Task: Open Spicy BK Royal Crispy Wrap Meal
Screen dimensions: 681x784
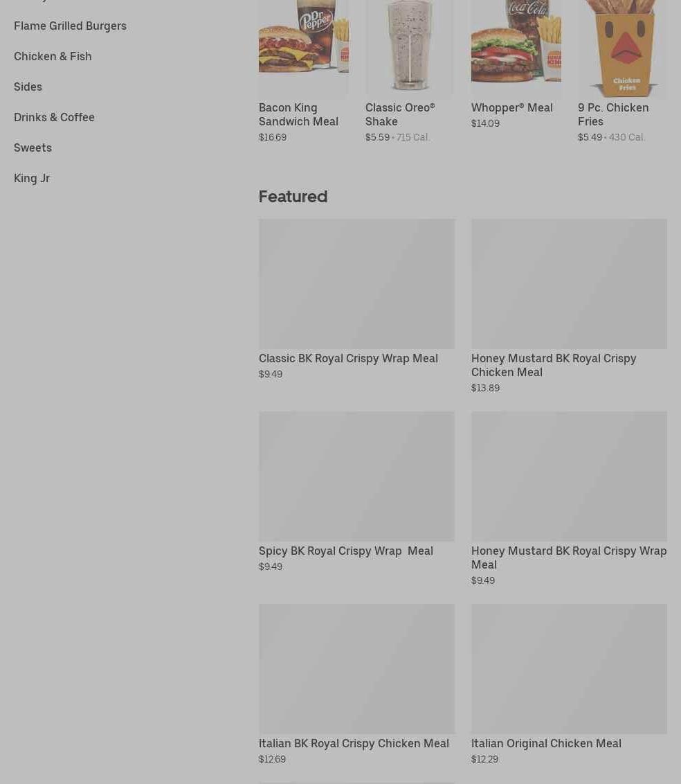Action: click(x=356, y=492)
